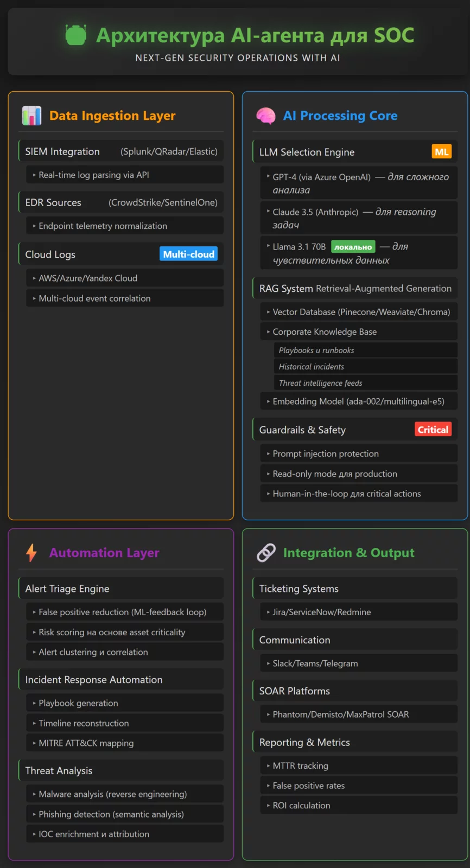Click the 'Архитектура AI-агента для SOC' title

[255, 35]
